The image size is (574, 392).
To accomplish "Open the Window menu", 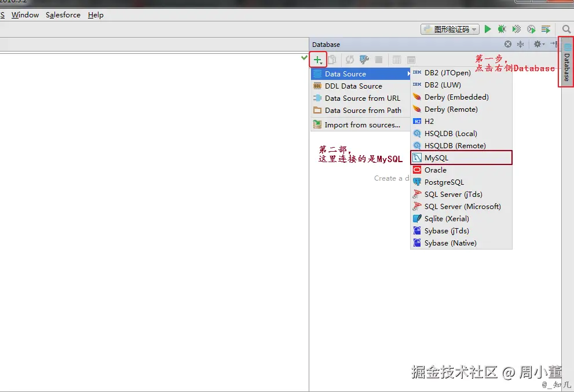I will [x=25, y=15].
